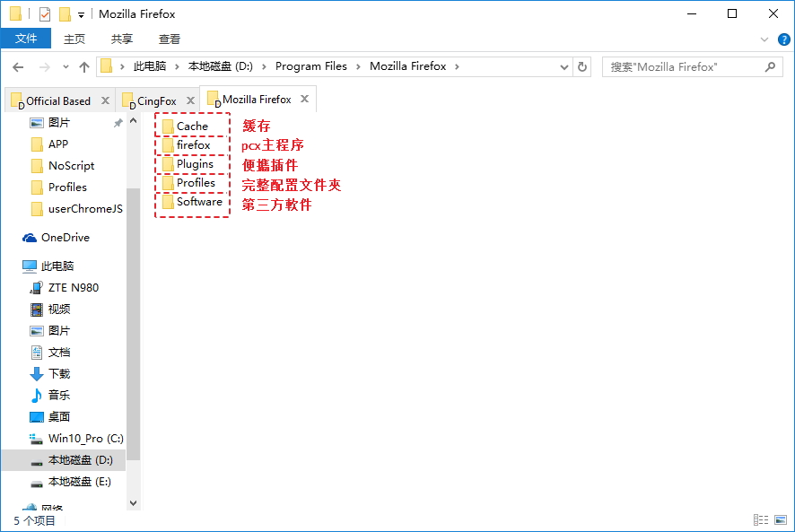
Task: Switch to details view icon
Action: 761,519
